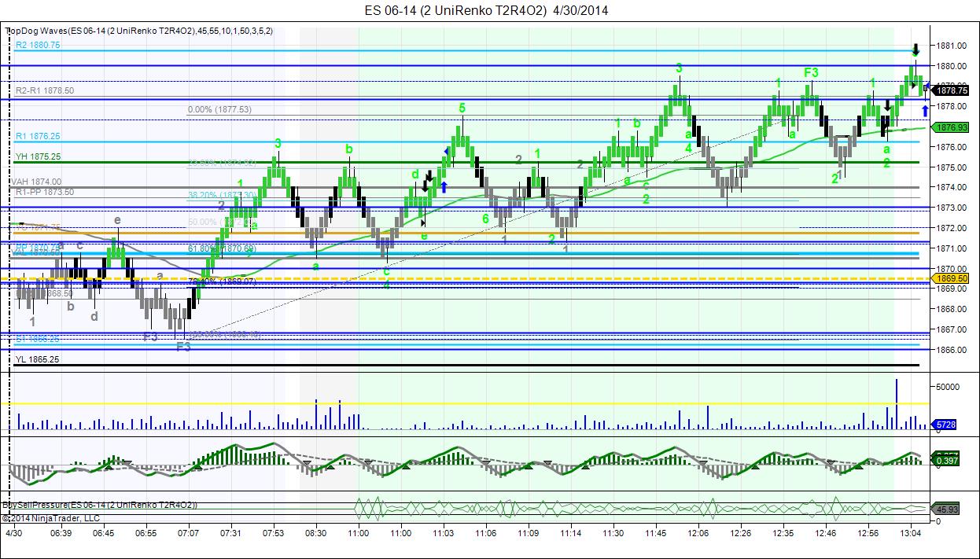Click the 1875.00 price axis label
Screen dimensions: 980x559
(952, 167)
